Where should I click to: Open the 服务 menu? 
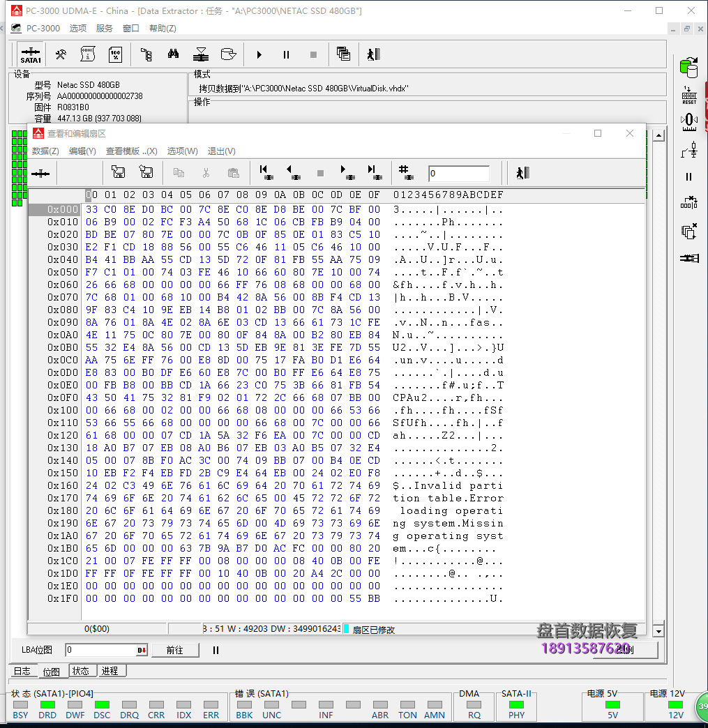pyautogui.click(x=104, y=29)
